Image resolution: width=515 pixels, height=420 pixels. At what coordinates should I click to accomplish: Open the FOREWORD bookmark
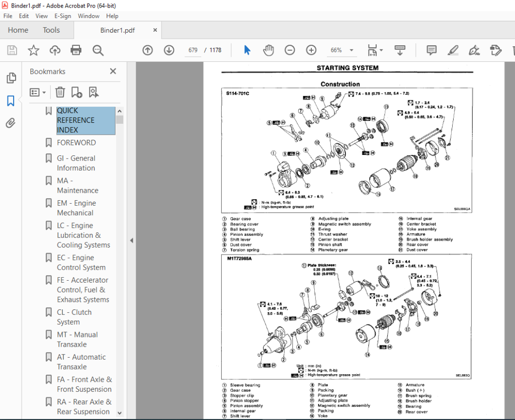[76, 142]
